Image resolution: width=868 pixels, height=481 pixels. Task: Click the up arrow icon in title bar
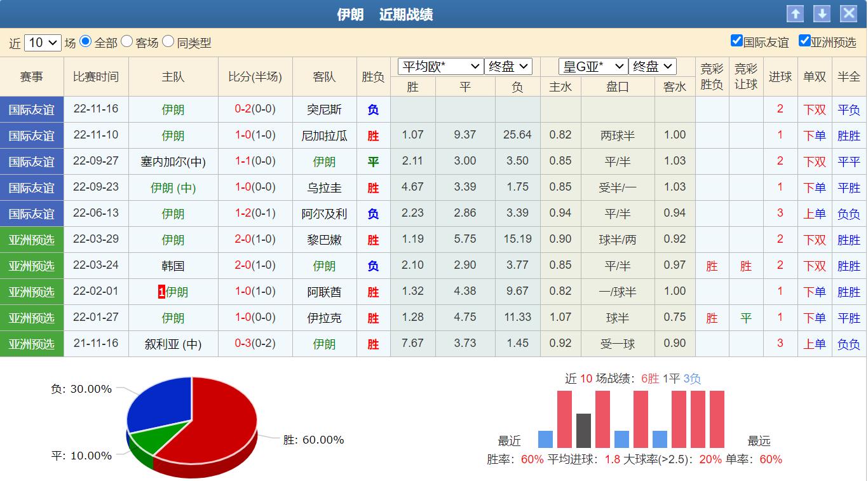pyautogui.click(x=795, y=14)
